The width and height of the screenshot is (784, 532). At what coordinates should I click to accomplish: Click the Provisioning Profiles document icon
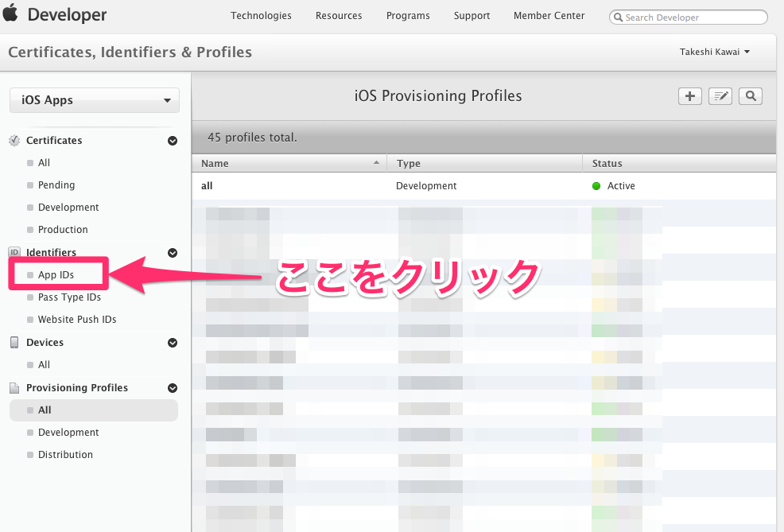pos(14,388)
